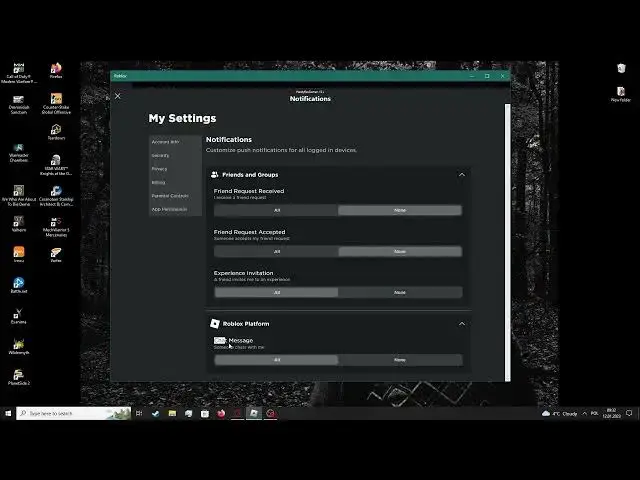Viewport: 640px width, 480px height.
Task: Set Experience Invitation to All
Action: (x=276, y=292)
